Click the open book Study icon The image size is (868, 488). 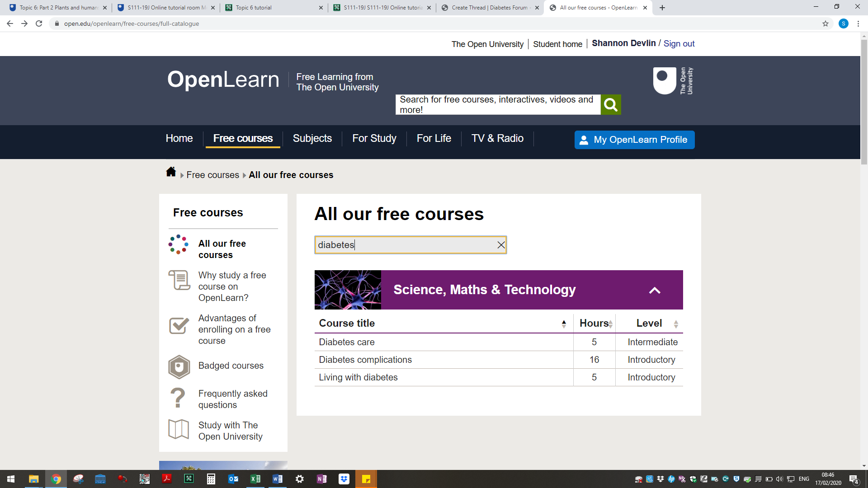179,429
